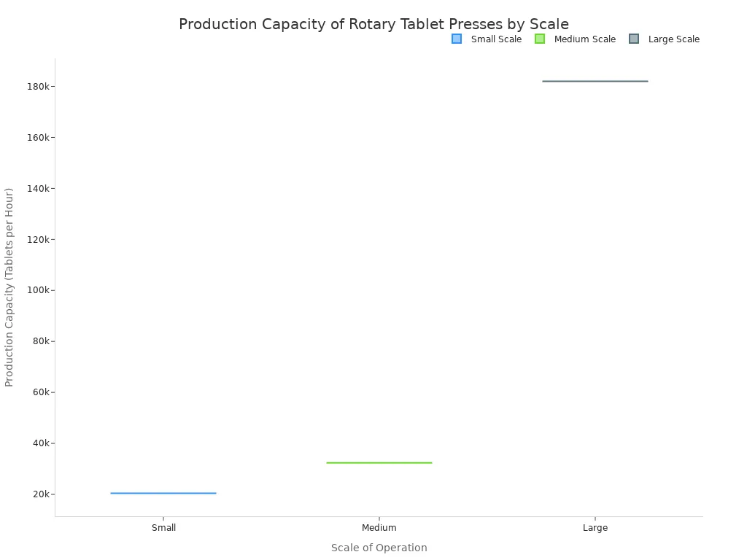Click the 60k y-axis tick label
This screenshot has width=747, height=560.
point(40,392)
